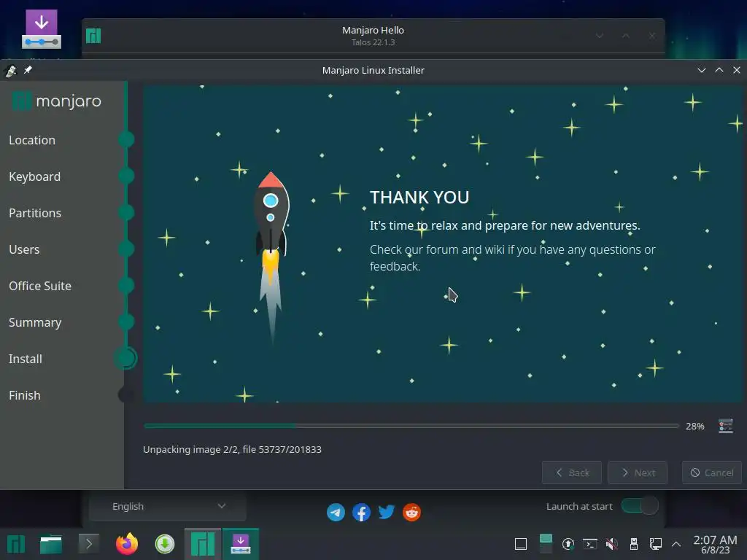The height and width of the screenshot is (560, 747).
Task: Launch Firefox from the taskbar
Action: [127, 544]
